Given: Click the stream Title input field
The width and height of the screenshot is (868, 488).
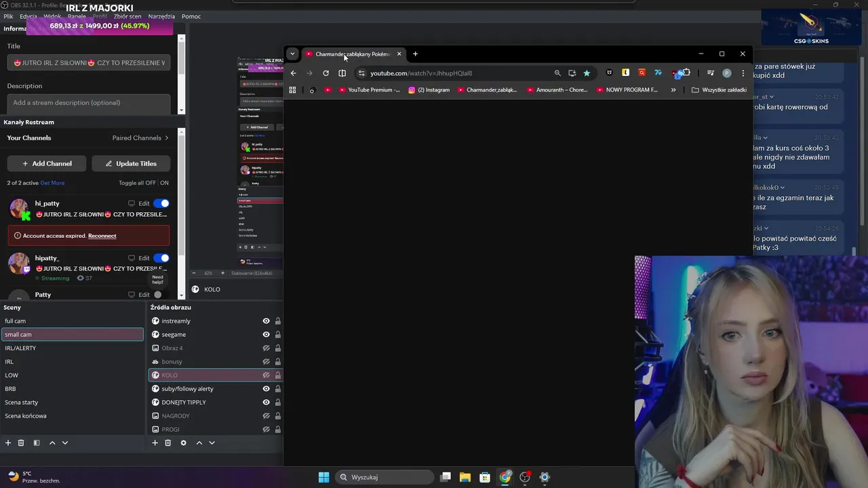Looking at the screenshot, I should pyautogui.click(x=89, y=62).
